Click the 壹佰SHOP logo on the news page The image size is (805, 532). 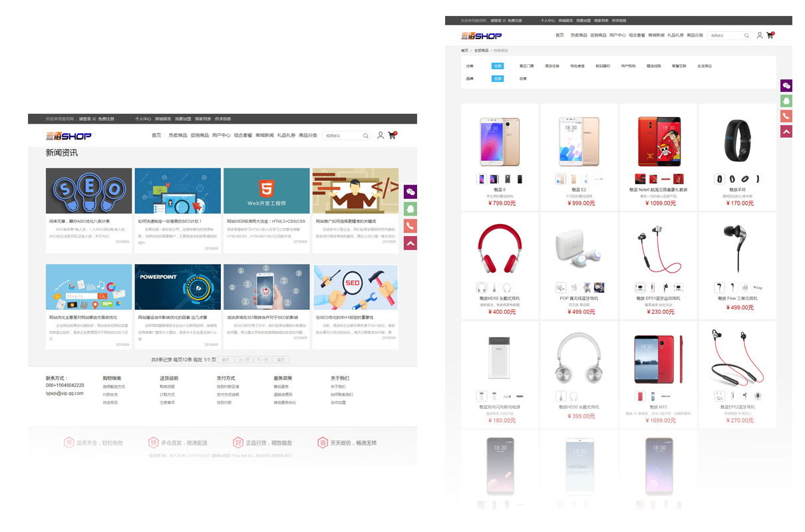pyautogui.click(x=69, y=136)
